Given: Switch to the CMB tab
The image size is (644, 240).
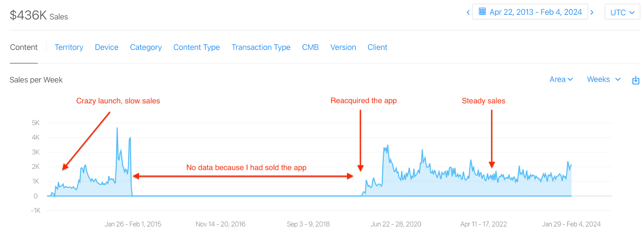Looking at the screenshot, I should (x=310, y=47).
